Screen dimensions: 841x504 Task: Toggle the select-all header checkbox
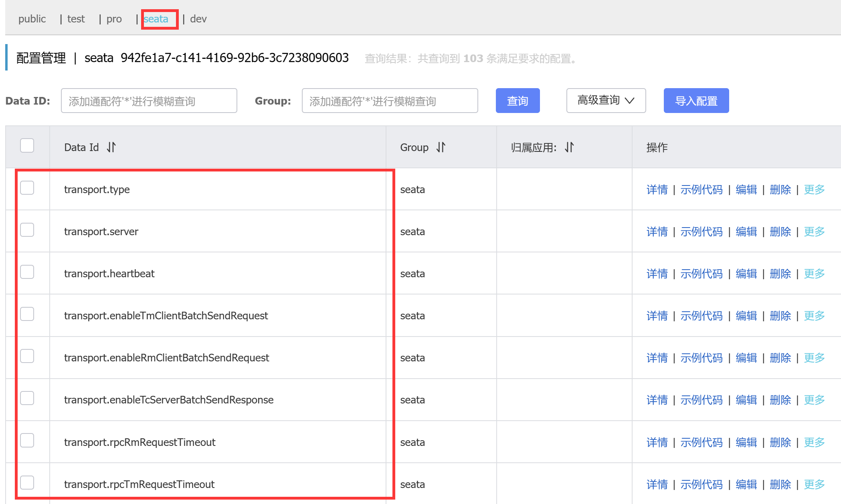(x=27, y=145)
